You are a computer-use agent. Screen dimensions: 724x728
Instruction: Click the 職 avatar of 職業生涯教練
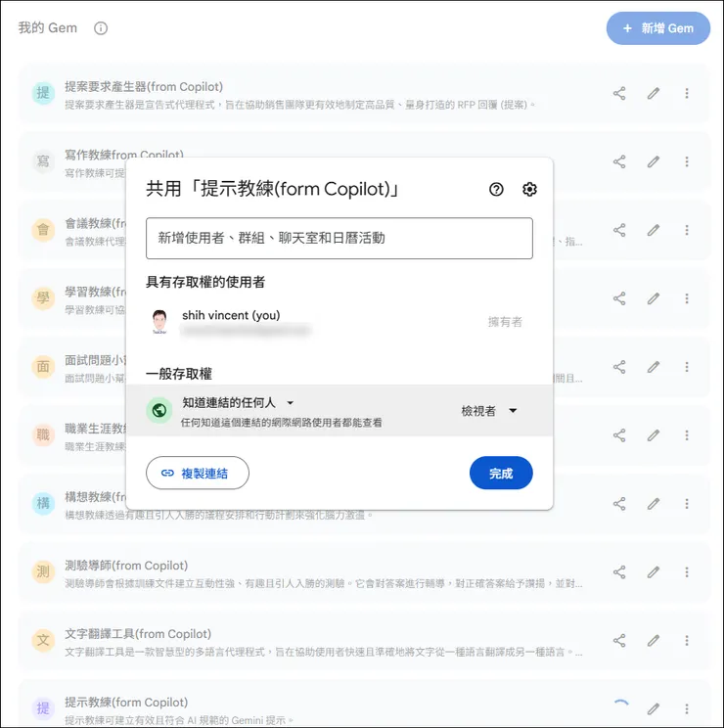[x=43, y=435]
